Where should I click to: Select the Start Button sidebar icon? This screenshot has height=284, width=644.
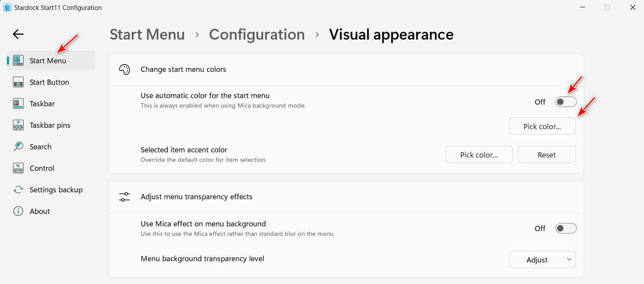(x=18, y=82)
